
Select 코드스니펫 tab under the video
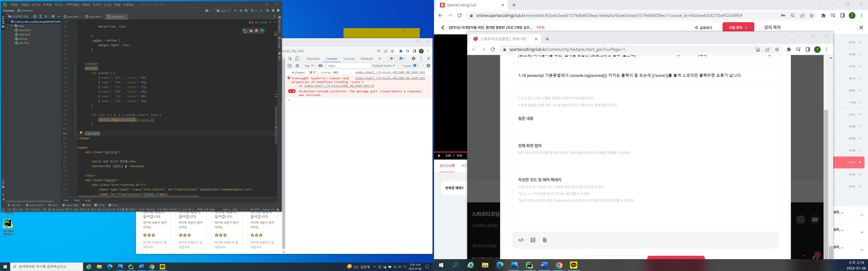pos(447,166)
